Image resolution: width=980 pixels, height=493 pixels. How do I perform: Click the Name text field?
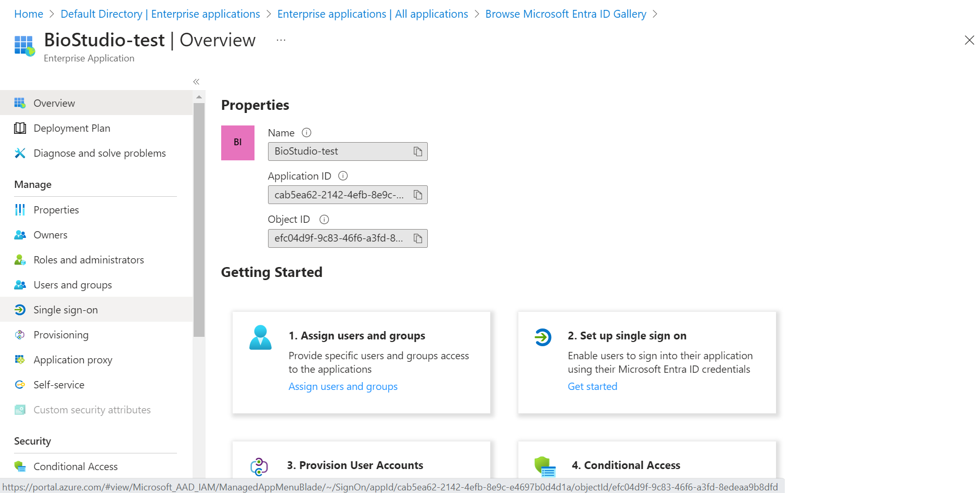point(348,151)
